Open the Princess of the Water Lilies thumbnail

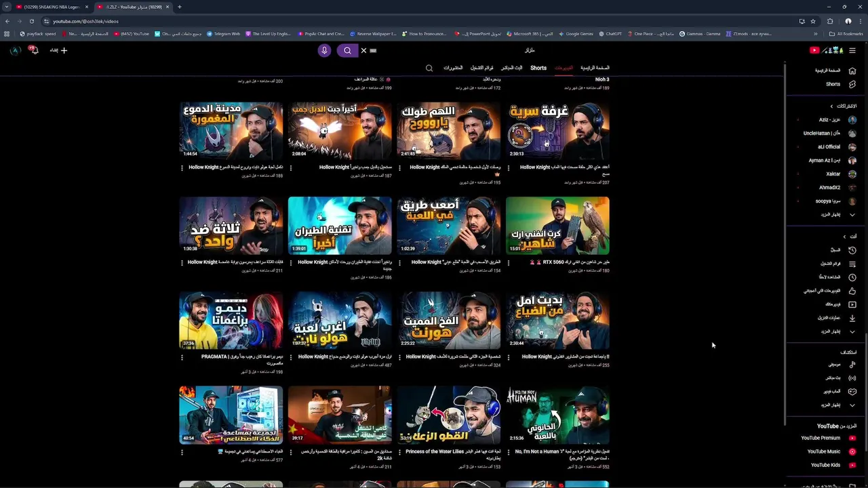click(448, 415)
